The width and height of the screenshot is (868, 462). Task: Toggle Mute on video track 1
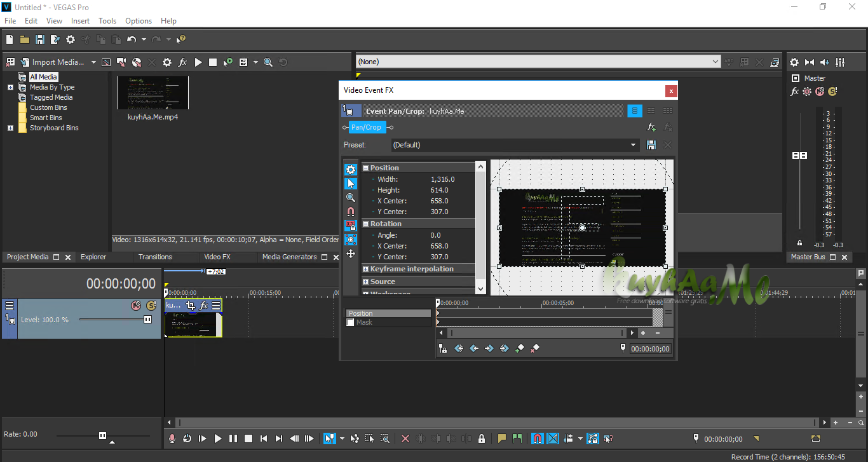[x=136, y=306]
